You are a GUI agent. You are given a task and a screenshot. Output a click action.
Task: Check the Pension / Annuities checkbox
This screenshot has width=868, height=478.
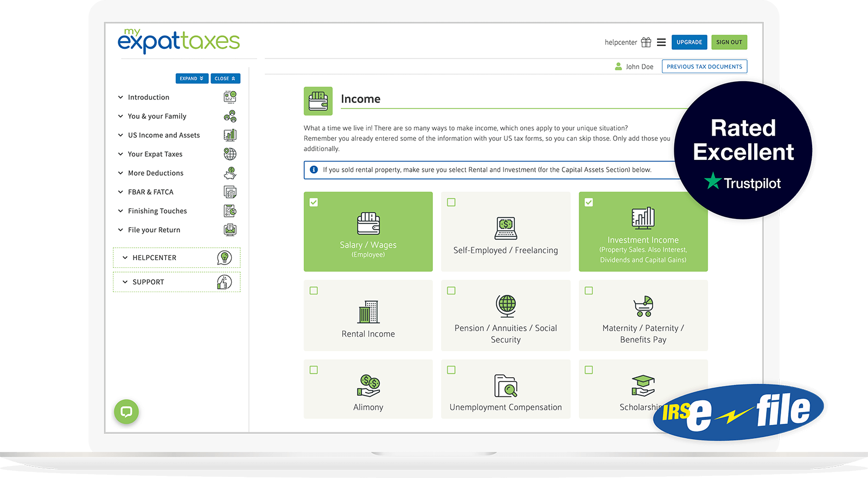(x=451, y=290)
